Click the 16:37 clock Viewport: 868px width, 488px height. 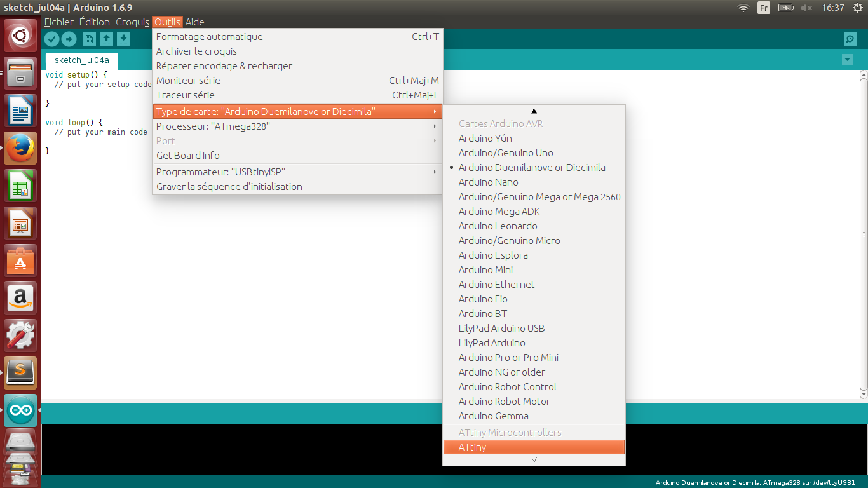832,8
